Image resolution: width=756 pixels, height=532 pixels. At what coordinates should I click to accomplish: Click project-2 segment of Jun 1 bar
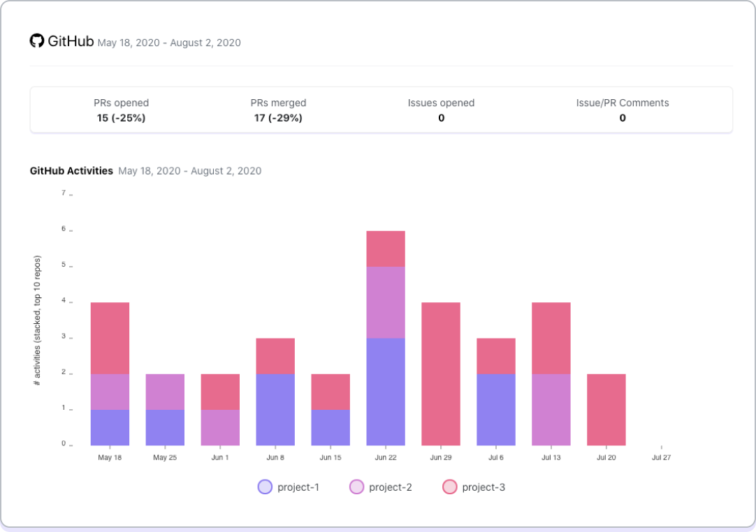(220, 427)
